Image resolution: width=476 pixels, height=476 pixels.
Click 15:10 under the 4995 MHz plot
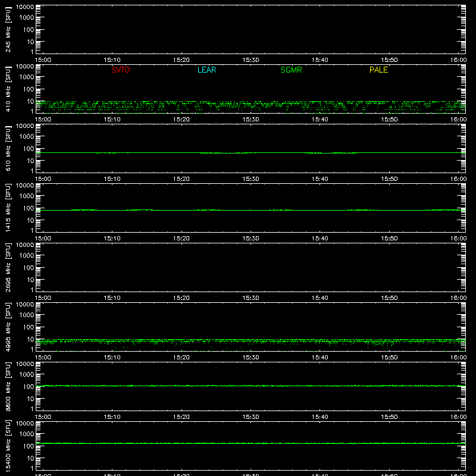(112, 358)
